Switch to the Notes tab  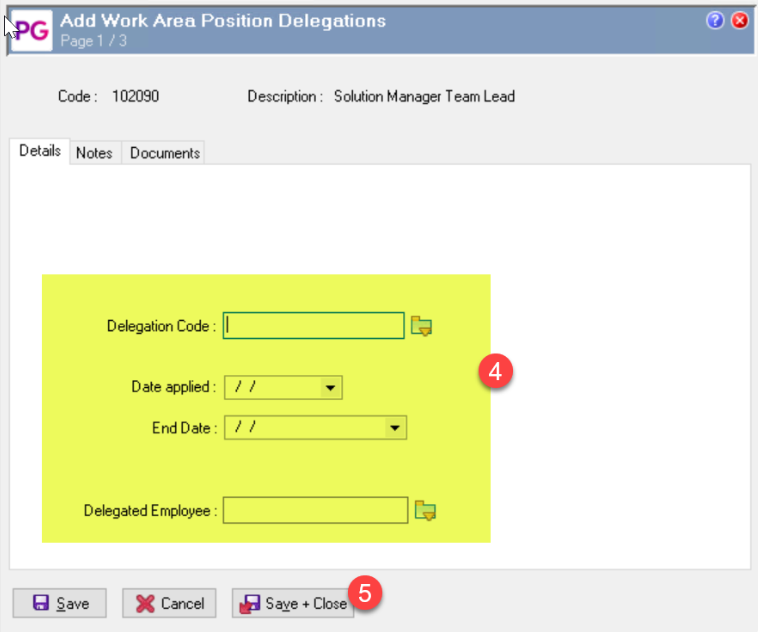(x=94, y=153)
